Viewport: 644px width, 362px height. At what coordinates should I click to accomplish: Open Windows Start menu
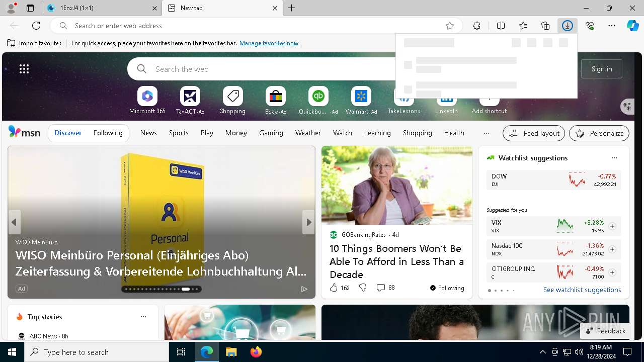[12, 352]
